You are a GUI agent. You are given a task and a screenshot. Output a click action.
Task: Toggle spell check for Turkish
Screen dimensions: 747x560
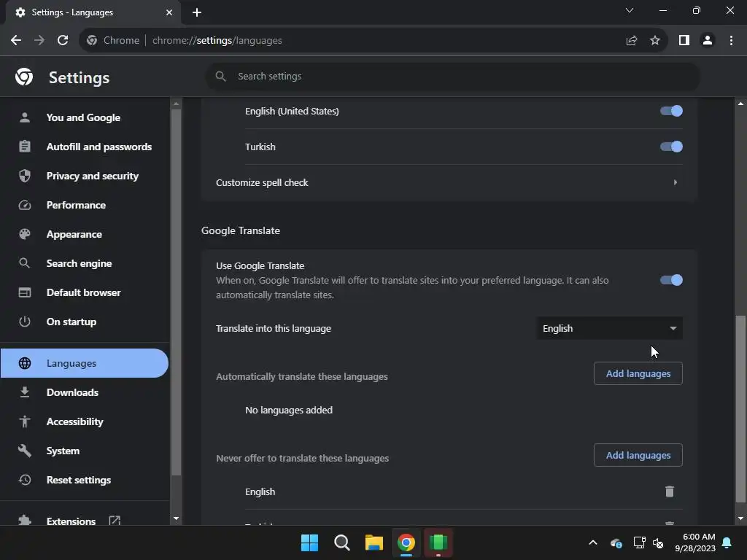click(671, 147)
